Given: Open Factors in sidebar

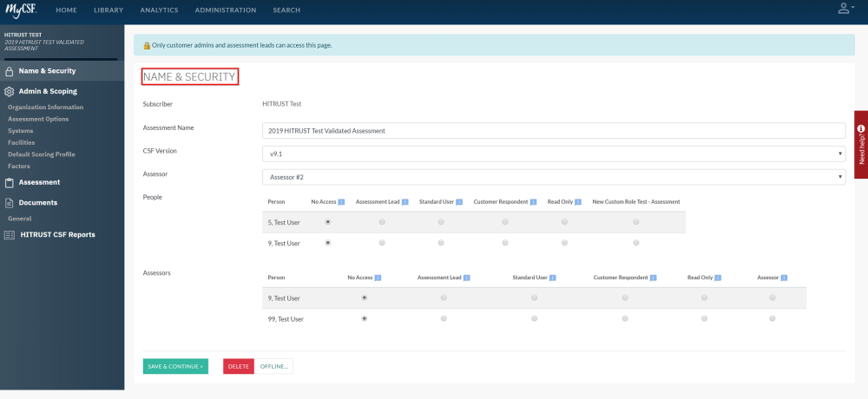Looking at the screenshot, I should (19, 166).
